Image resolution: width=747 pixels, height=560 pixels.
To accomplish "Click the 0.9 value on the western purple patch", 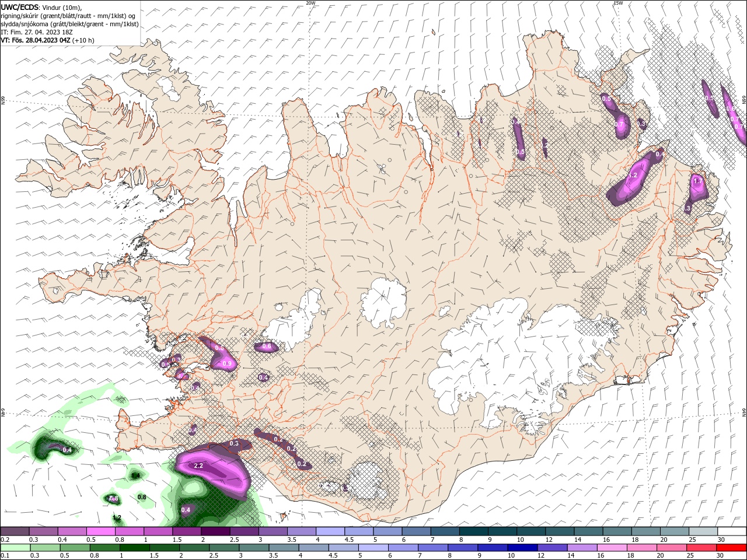I will point(227,364).
